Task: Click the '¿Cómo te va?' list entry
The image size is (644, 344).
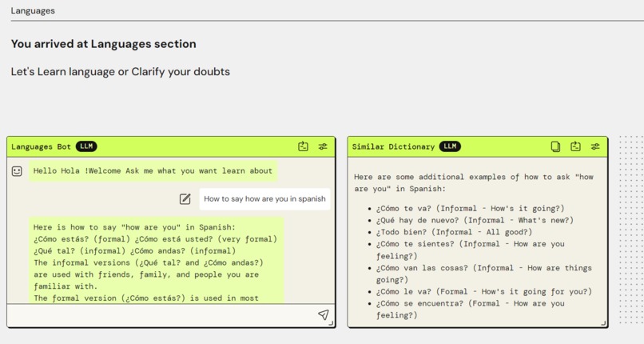Action: coord(471,208)
